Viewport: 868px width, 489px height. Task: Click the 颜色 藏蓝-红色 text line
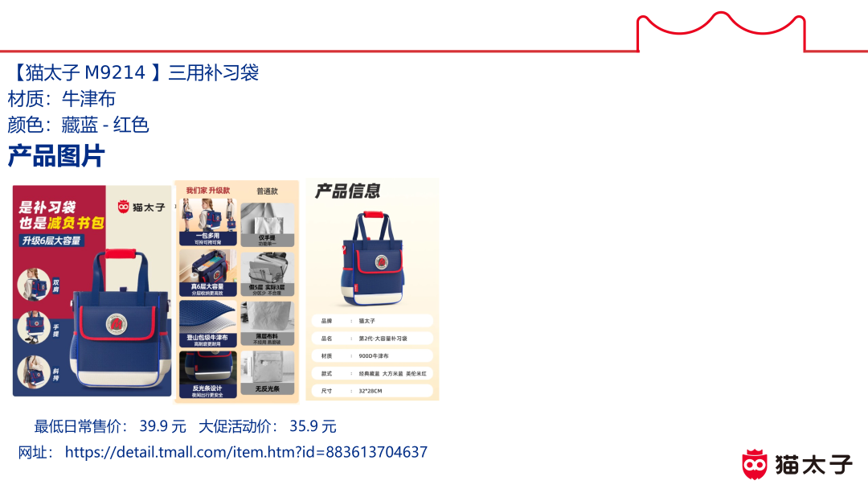click(x=78, y=125)
